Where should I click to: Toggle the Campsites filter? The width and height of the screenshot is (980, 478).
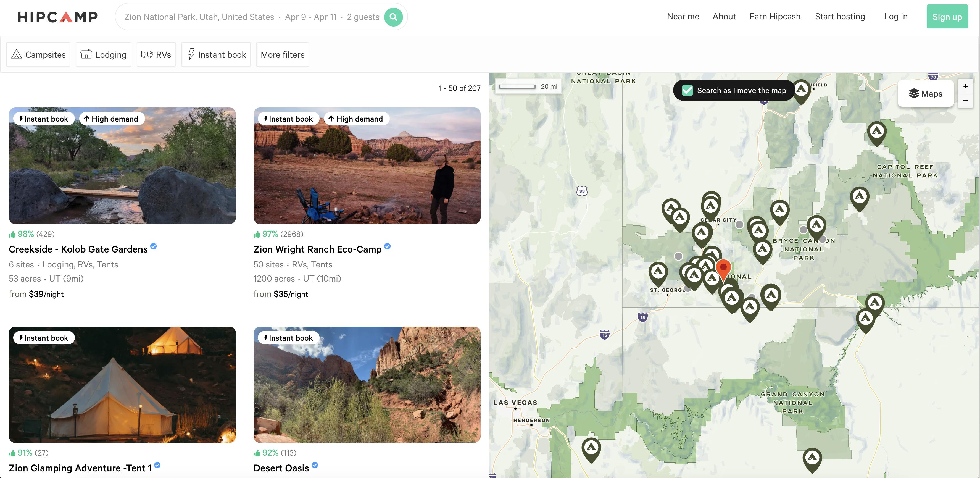point(38,55)
